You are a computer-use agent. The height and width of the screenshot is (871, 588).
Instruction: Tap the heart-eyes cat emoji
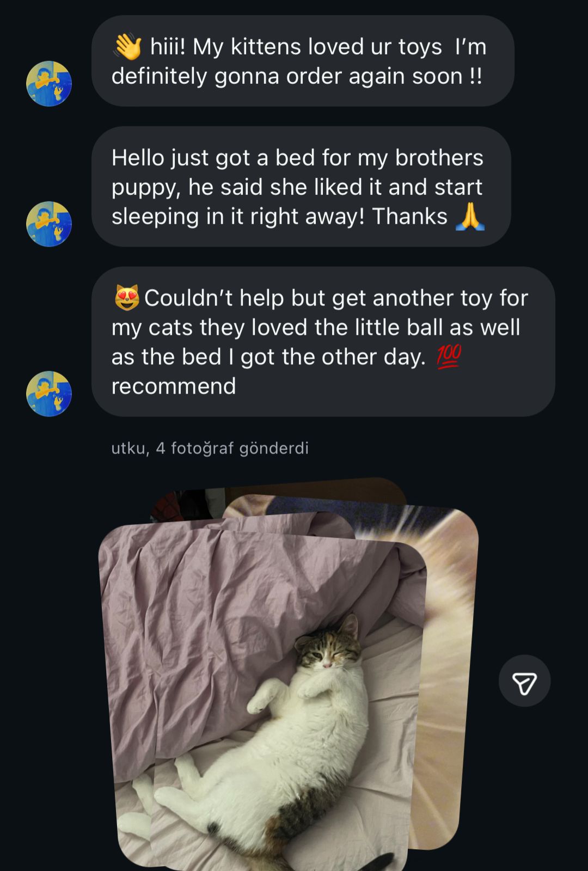tap(127, 298)
